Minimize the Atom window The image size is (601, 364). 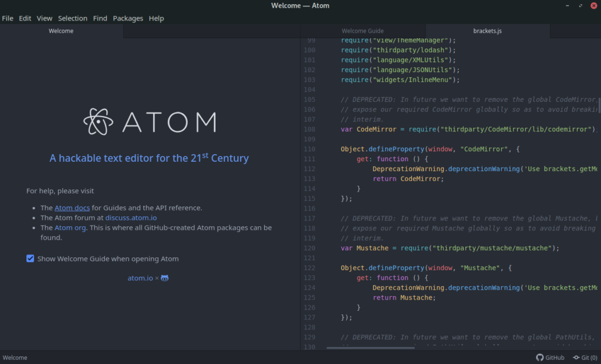tap(566, 6)
